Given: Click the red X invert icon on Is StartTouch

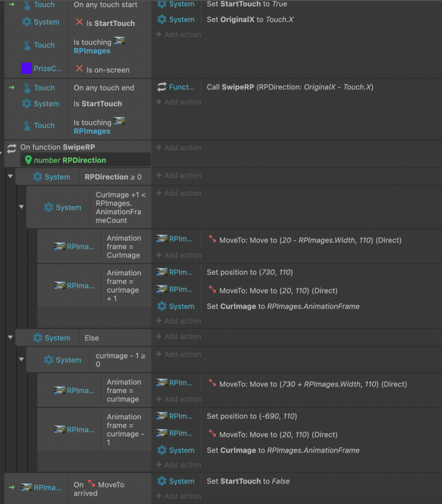Looking at the screenshot, I should (x=79, y=23).
